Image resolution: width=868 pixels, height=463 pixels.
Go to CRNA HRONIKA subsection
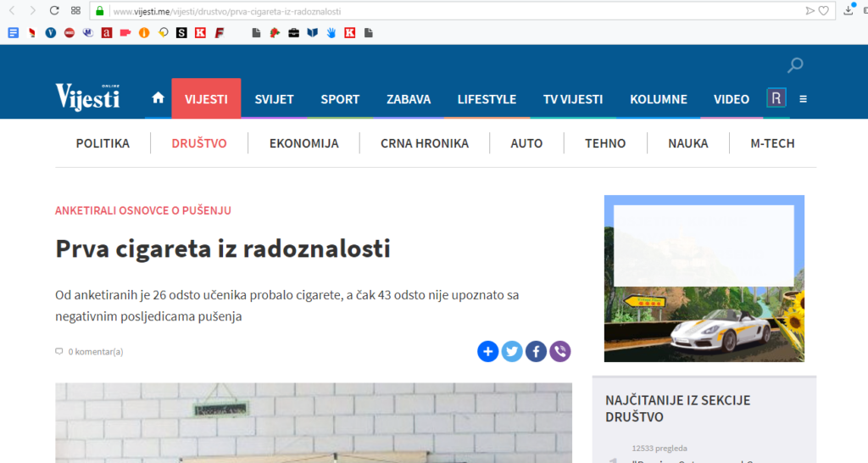425,143
